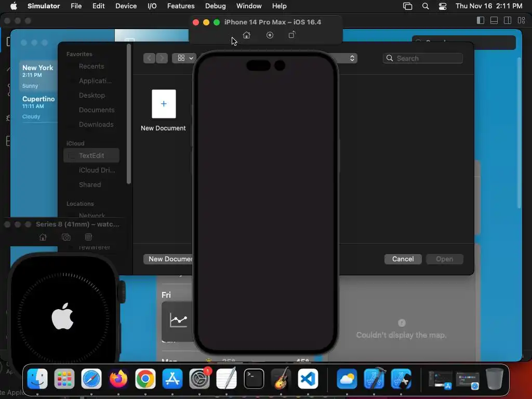The width and height of the screenshot is (532, 399).
Task: Click the watch simulator screenshot camera icon
Action: pos(66,237)
